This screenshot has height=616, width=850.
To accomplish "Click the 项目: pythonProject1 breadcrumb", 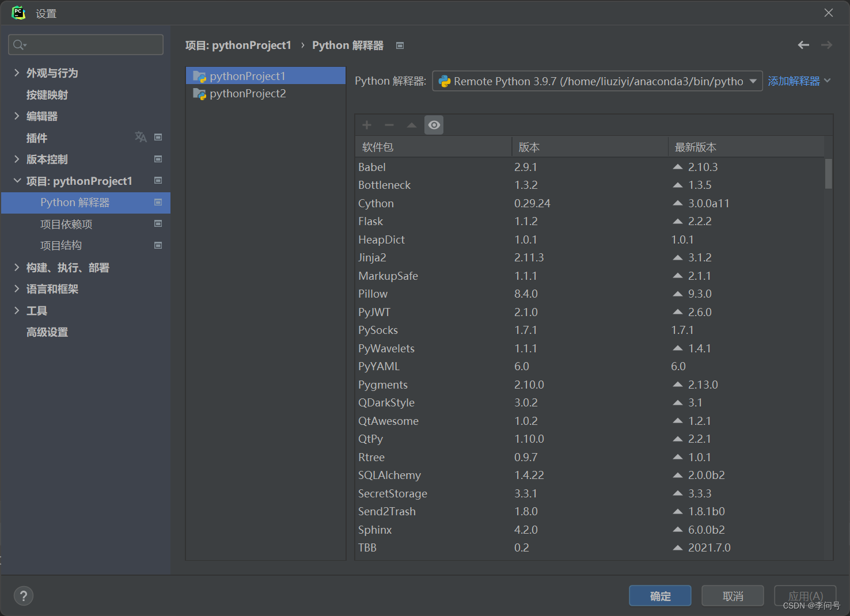I will 238,45.
